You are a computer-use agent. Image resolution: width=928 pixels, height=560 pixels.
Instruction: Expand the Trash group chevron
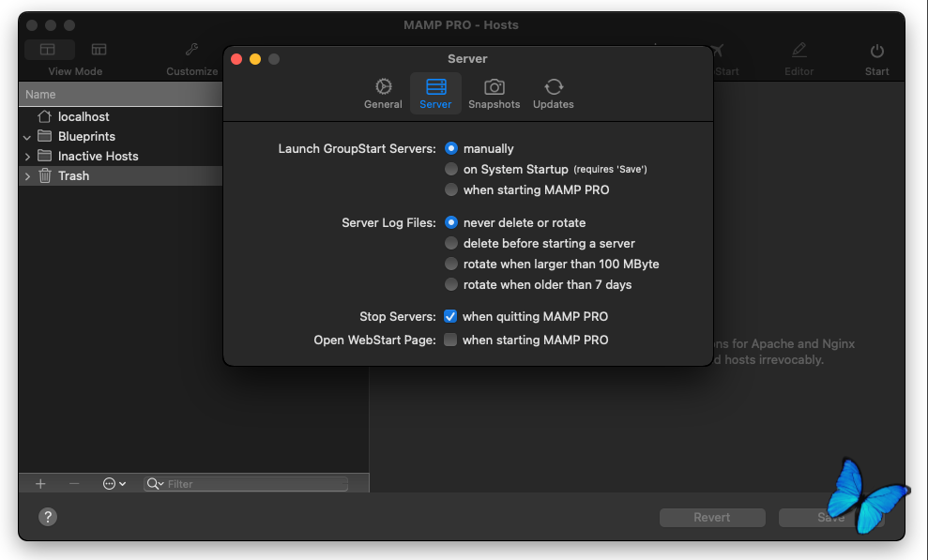pos(27,176)
